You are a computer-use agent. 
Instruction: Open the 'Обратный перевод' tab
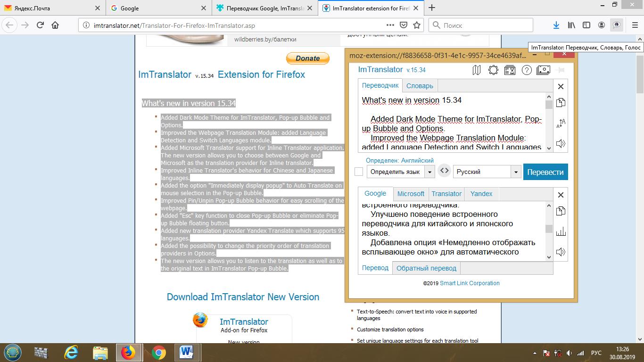[x=426, y=268]
